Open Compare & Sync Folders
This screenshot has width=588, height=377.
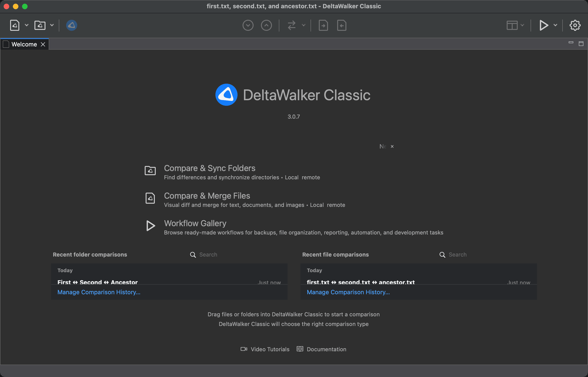pyautogui.click(x=210, y=168)
